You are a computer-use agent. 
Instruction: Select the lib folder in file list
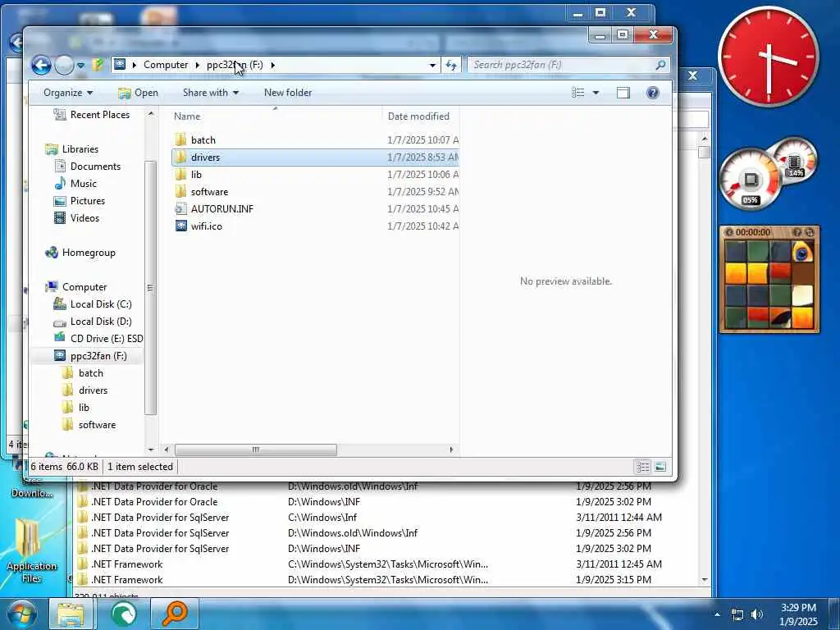(x=196, y=175)
